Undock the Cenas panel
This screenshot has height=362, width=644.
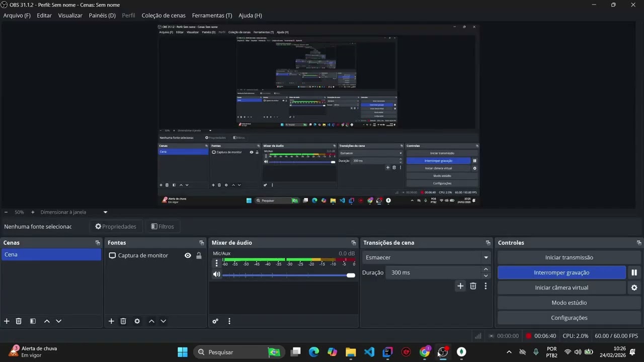[98, 243]
